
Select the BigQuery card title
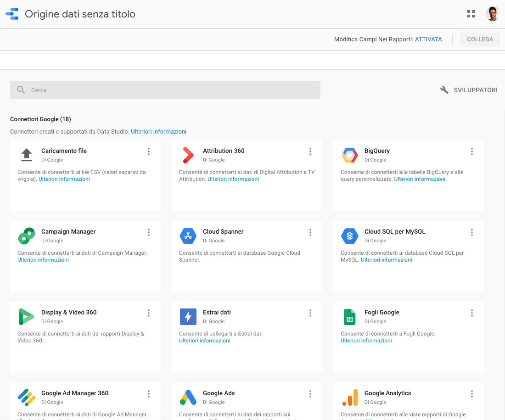377,151
